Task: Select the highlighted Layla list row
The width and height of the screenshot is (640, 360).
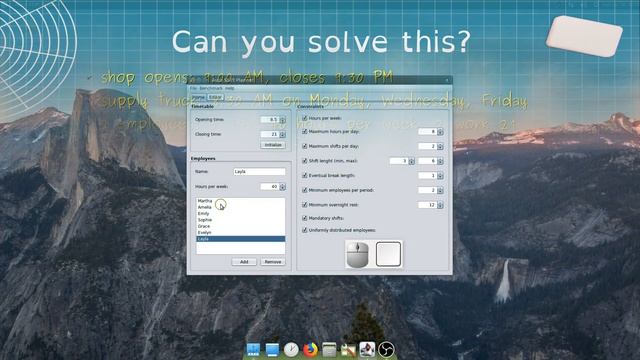Action: point(240,239)
